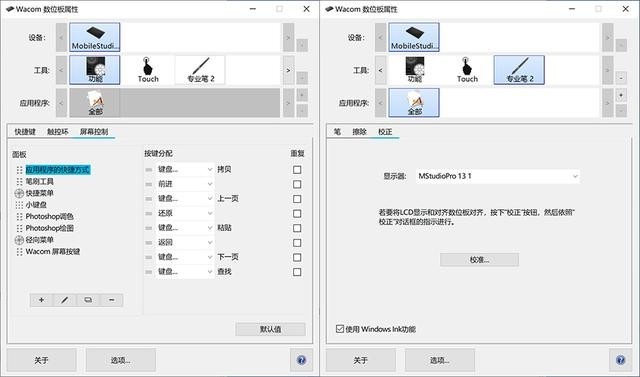Viewport: 640px width, 377px height.
Task: Disable 使用 Windows Ink功能 checkbox
Action: (x=340, y=328)
